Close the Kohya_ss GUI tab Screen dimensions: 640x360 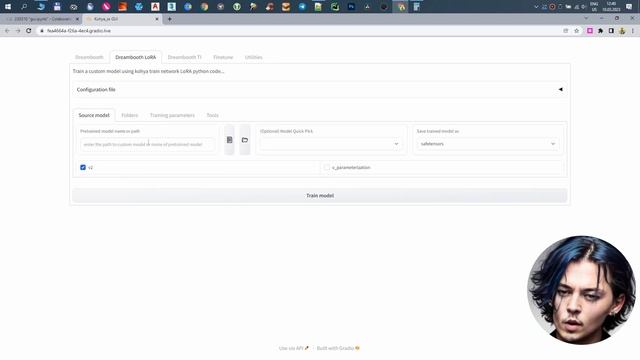tap(157, 19)
